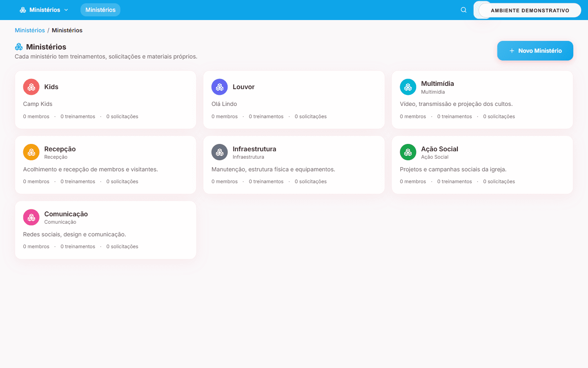The image size is (588, 368).
Task: Expand the Ministérios dropdown in top bar
Action: coord(44,10)
